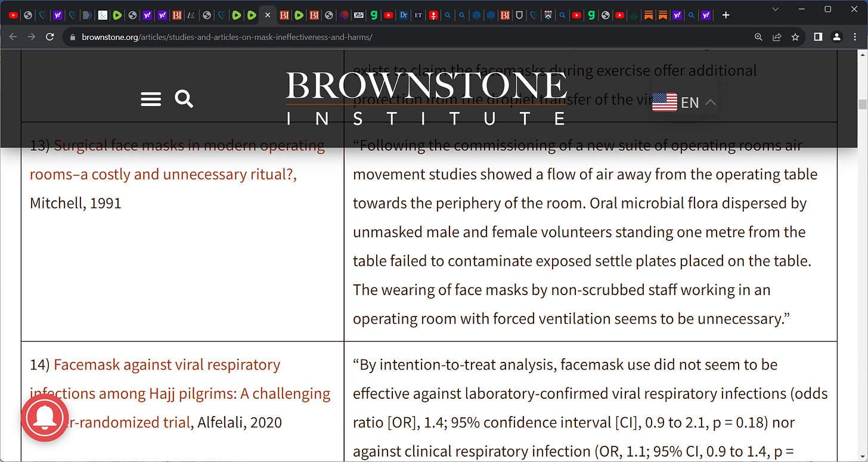Image resolution: width=868 pixels, height=462 pixels.
Task: Switch to the first YouTube tab
Action: tap(13, 15)
